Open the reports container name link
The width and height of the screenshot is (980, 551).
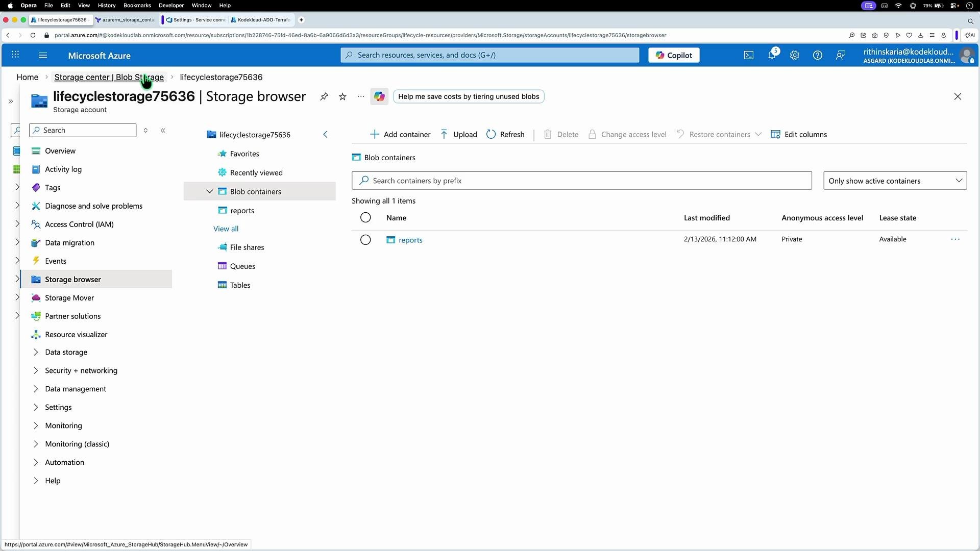click(410, 240)
